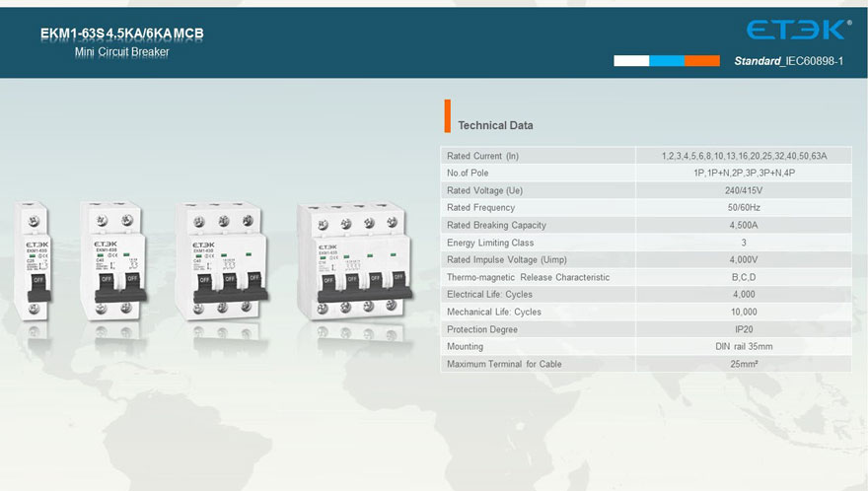Click the ETEK logo in the header
This screenshot has height=491, width=868.
click(798, 30)
